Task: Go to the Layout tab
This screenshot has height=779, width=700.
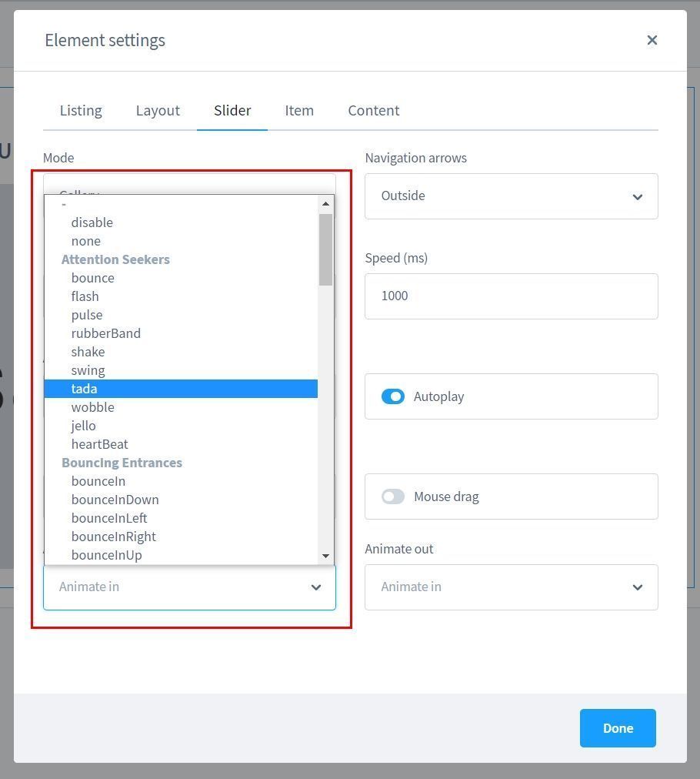Action: (158, 110)
